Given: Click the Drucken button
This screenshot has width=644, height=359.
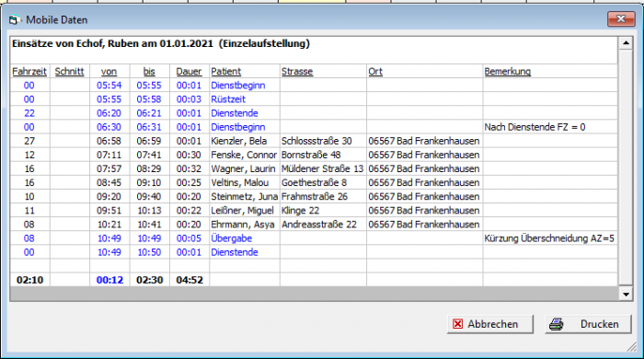Looking at the screenshot, I should click(588, 324).
